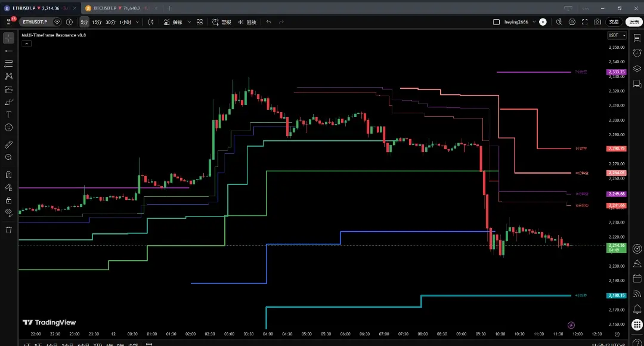This screenshot has height=346, width=644.
Task: Open the main menu with notification badge
Action: coord(10,21)
